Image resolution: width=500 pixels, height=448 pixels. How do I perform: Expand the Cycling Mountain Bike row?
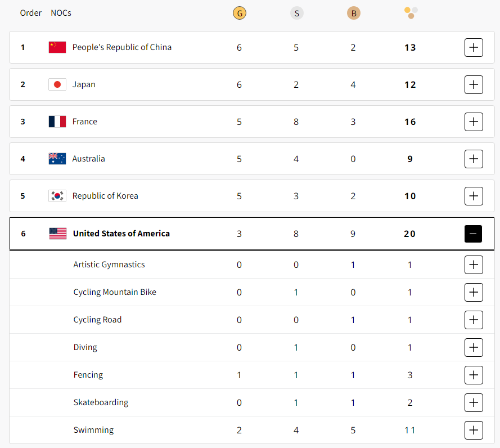point(474,292)
